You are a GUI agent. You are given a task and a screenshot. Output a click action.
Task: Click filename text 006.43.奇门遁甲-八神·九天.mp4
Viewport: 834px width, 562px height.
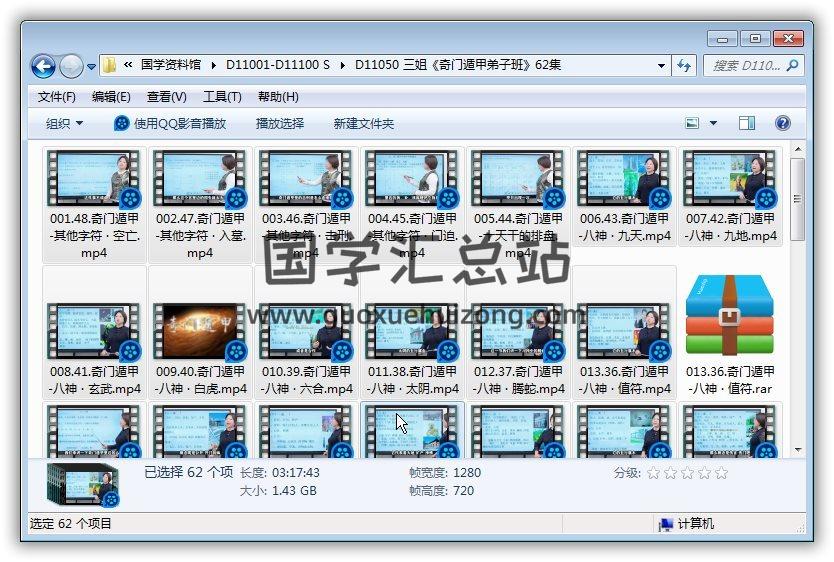(624, 227)
